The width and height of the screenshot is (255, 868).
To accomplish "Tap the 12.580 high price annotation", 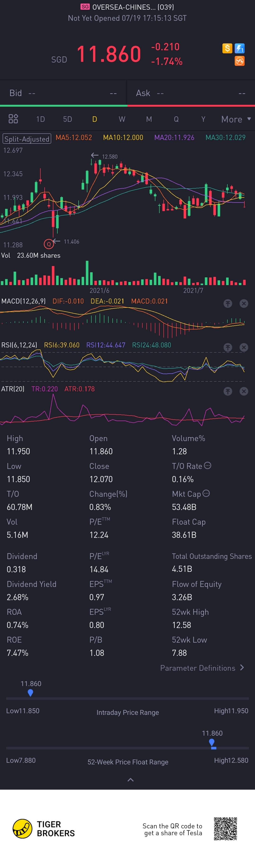I will click(x=110, y=157).
